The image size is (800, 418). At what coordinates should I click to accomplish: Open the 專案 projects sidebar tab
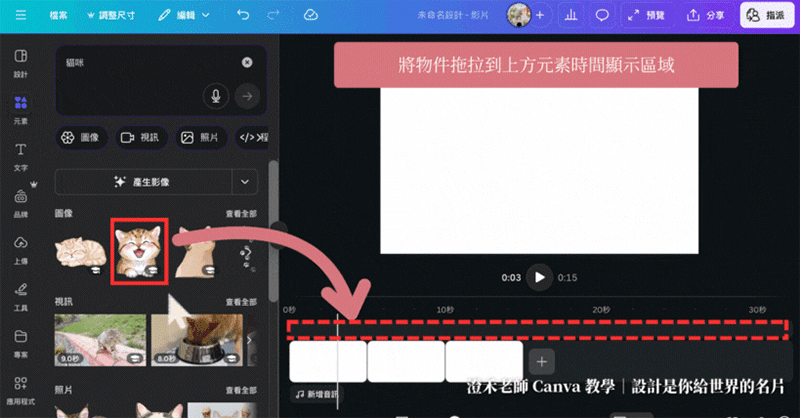20,343
